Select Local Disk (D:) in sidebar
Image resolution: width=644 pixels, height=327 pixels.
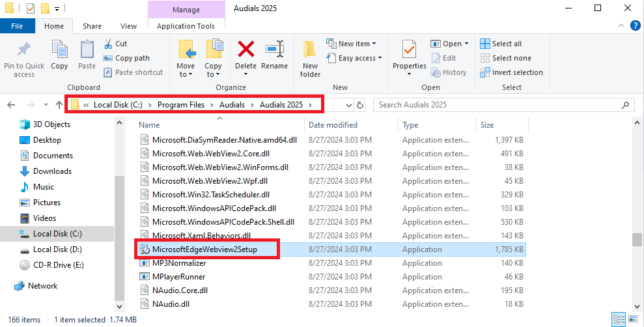(51, 249)
